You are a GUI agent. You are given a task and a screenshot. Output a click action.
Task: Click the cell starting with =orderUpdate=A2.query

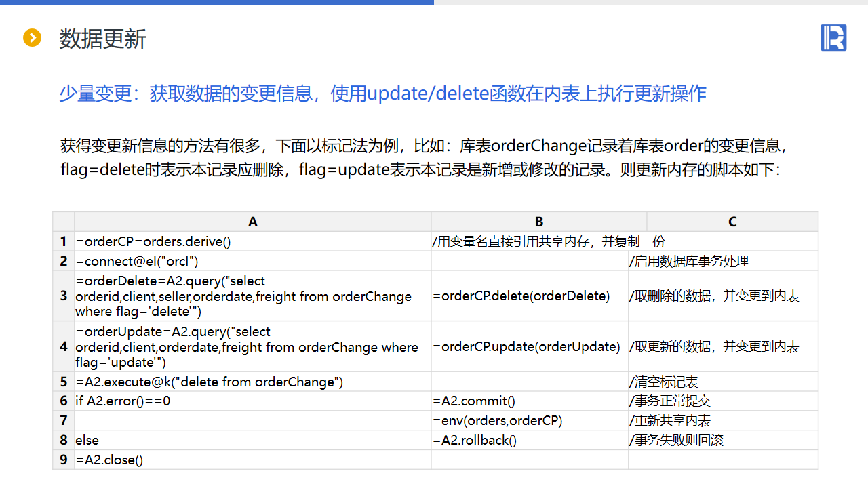pos(253,347)
